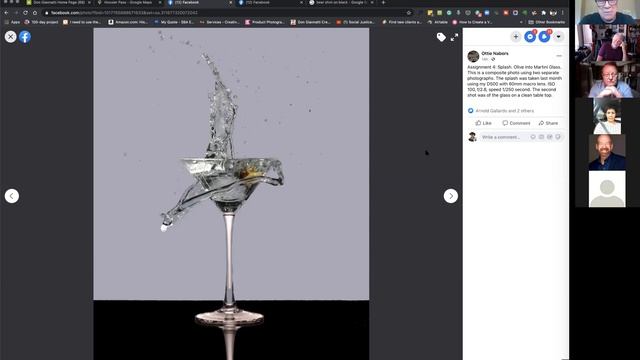Share the post

pos(548,123)
